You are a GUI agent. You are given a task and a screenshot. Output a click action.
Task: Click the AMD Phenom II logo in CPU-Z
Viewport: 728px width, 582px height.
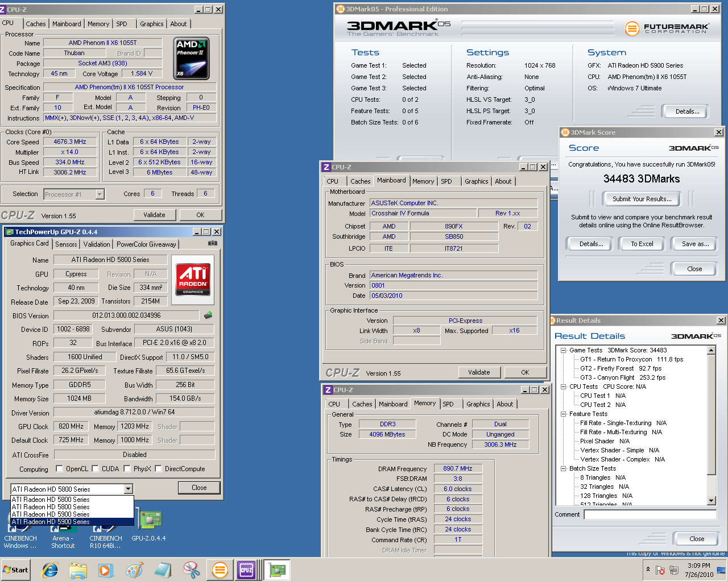click(x=192, y=59)
